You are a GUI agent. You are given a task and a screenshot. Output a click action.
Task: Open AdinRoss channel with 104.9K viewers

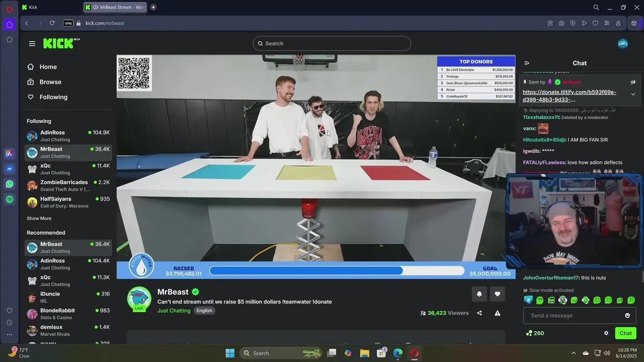click(x=68, y=136)
